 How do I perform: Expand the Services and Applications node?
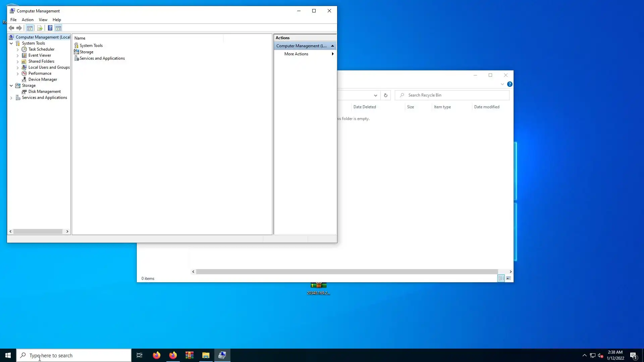click(11, 98)
